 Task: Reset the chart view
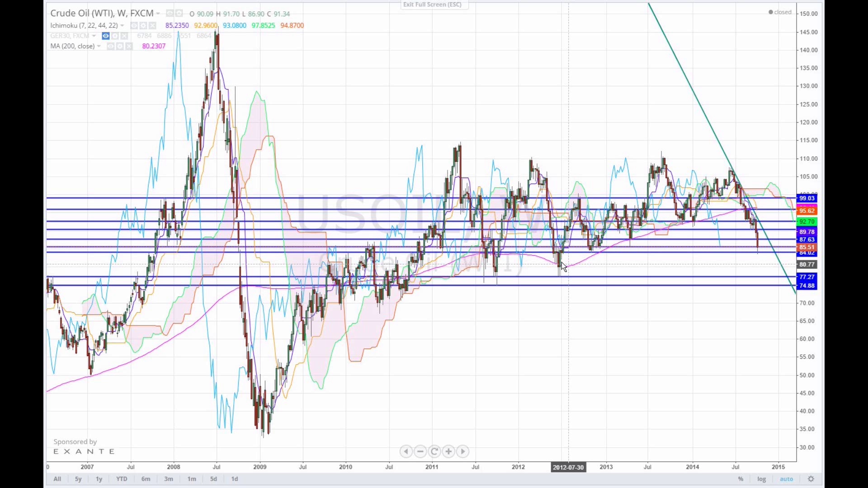click(434, 451)
